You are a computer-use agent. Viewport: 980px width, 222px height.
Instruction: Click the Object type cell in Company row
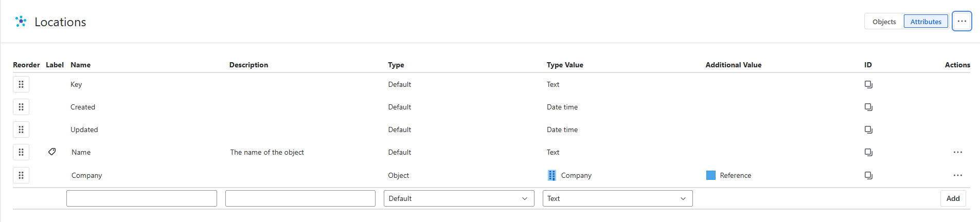398,175
